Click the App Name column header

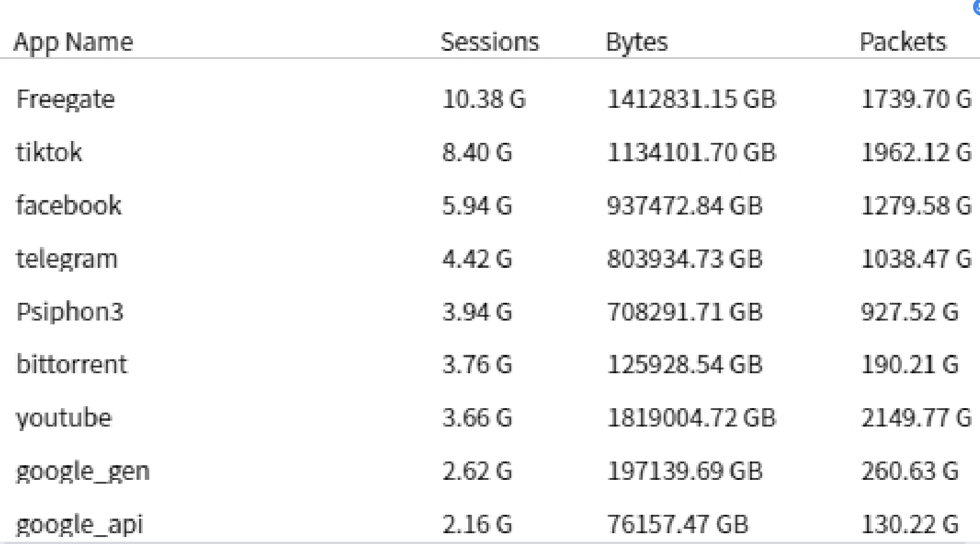click(x=73, y=42)
